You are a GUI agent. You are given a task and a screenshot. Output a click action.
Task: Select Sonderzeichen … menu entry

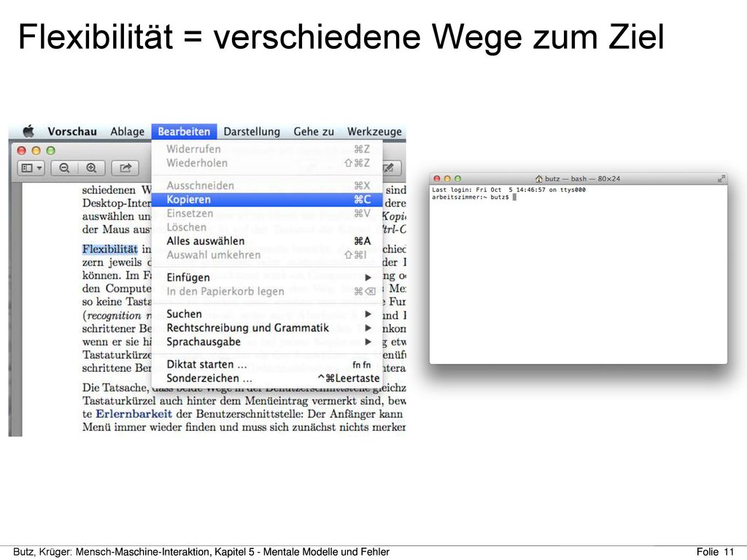(x=267, y=378)
